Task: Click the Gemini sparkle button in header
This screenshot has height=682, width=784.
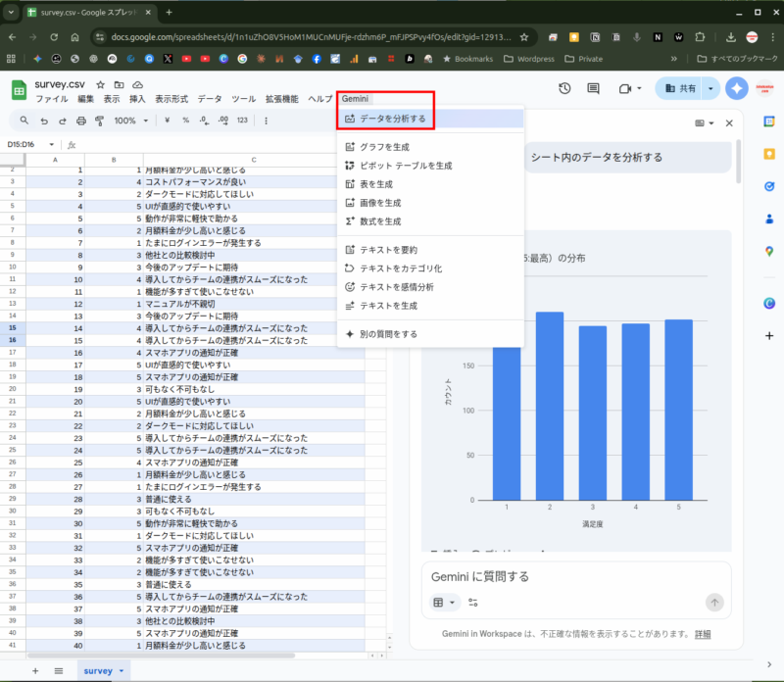Action: 738,88
